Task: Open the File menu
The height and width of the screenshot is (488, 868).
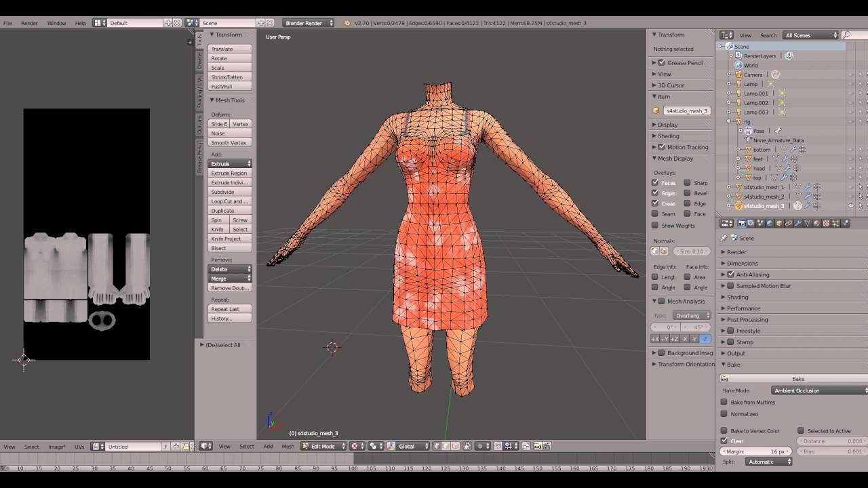Action: point(7,23)
